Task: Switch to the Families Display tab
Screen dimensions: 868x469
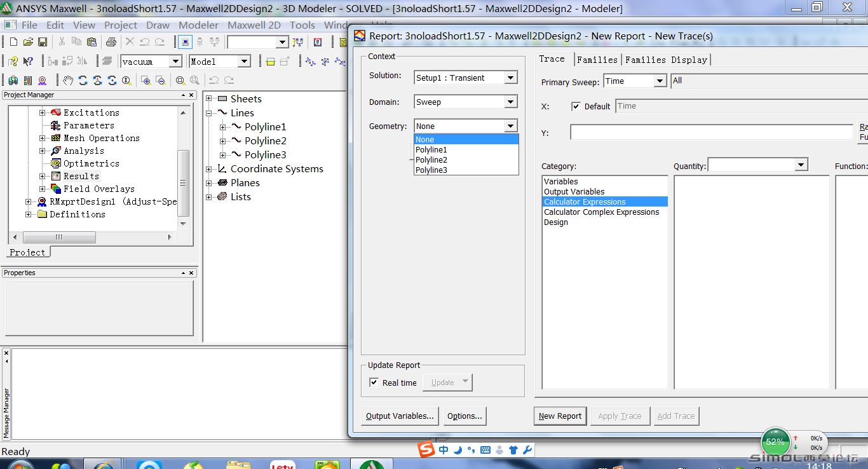Action: coord(666,60)
